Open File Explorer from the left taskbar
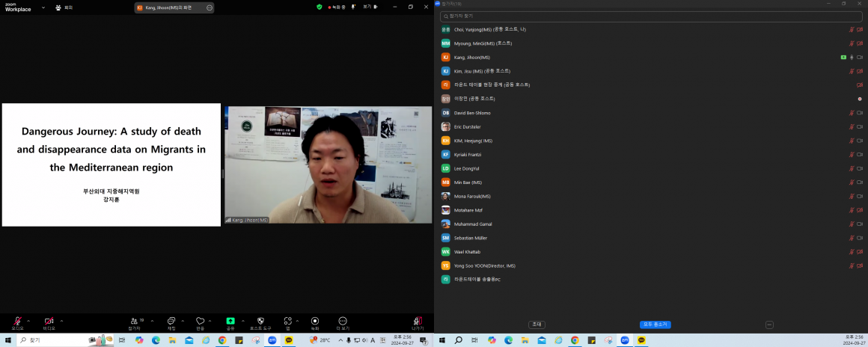Screen dimensions: 868x347 click(172, 340)
